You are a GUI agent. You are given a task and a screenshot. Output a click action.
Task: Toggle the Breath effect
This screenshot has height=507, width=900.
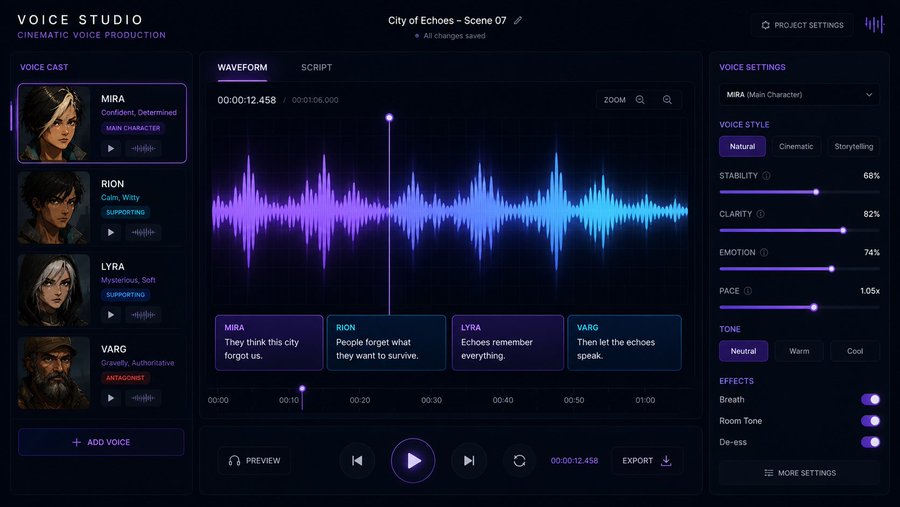coord(870,400)
